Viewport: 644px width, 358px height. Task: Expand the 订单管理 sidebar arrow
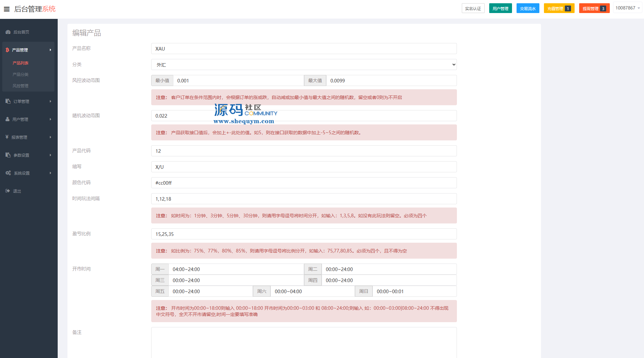tap(51, 101)
